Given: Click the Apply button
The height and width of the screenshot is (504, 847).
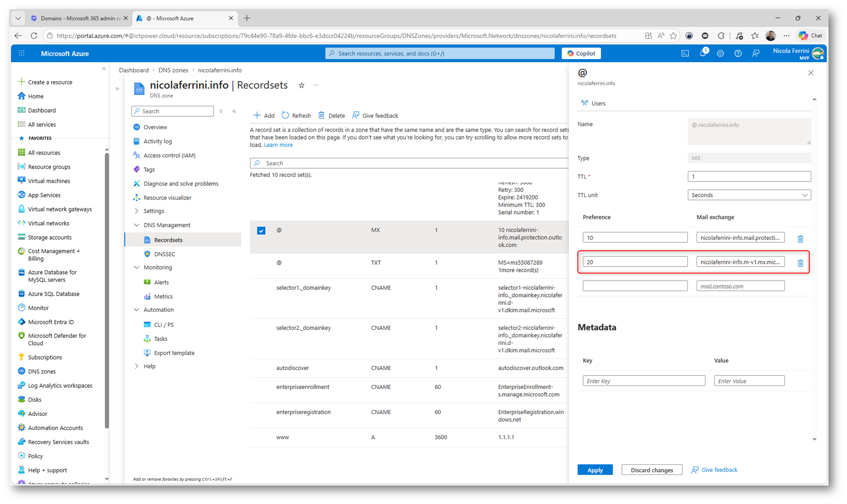Looking at the screenshot, I should pyautogui.click(x=594, y=470).
